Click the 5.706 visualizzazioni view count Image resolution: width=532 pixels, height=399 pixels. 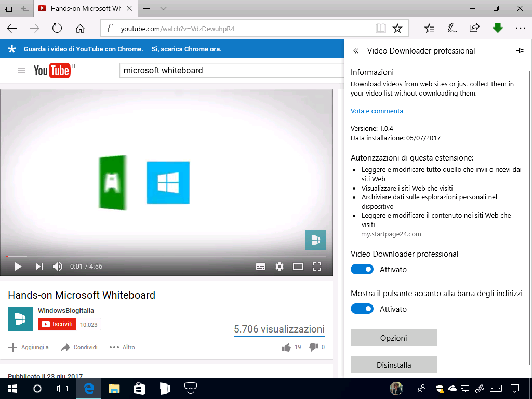coord(279,329)
